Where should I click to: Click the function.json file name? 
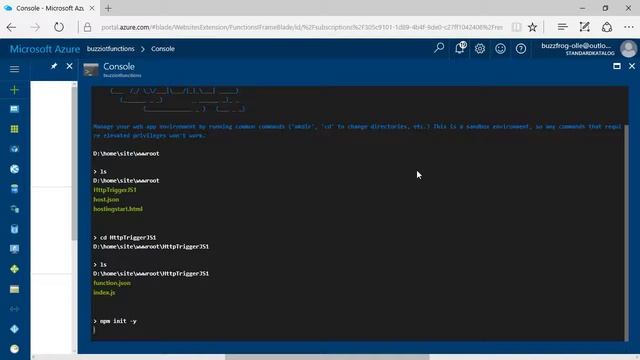click(x=112, y=283)
